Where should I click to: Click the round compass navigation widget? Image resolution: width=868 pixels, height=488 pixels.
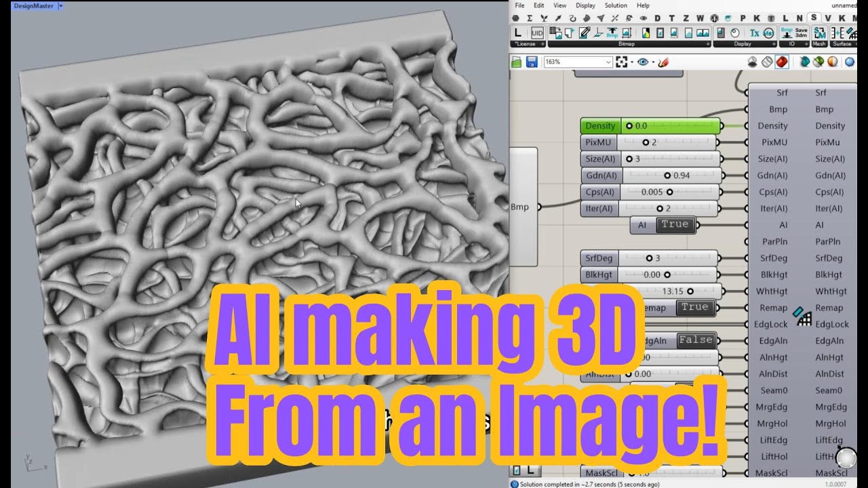846,457
